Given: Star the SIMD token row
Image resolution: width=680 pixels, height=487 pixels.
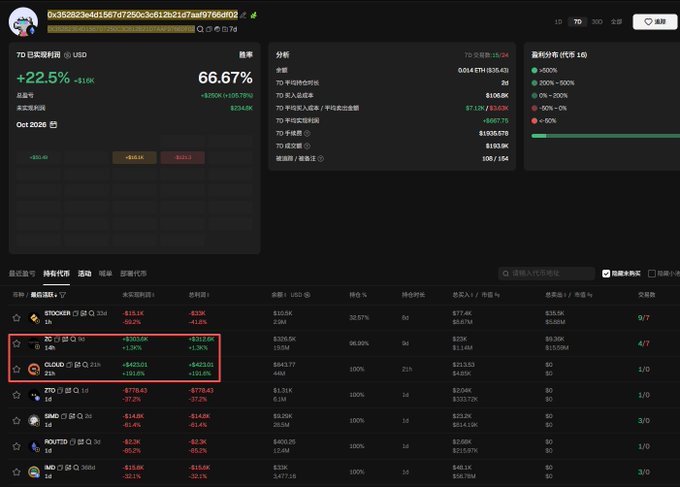Looking at the screenshot, I should pyautogui.click(x=16, y=421).
